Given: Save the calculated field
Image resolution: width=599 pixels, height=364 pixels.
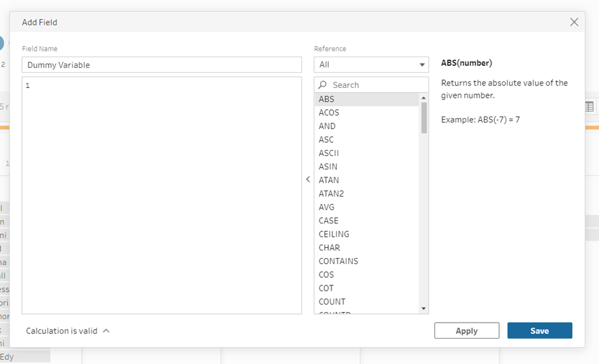Looking at the screenshot, I should [539, 331].
